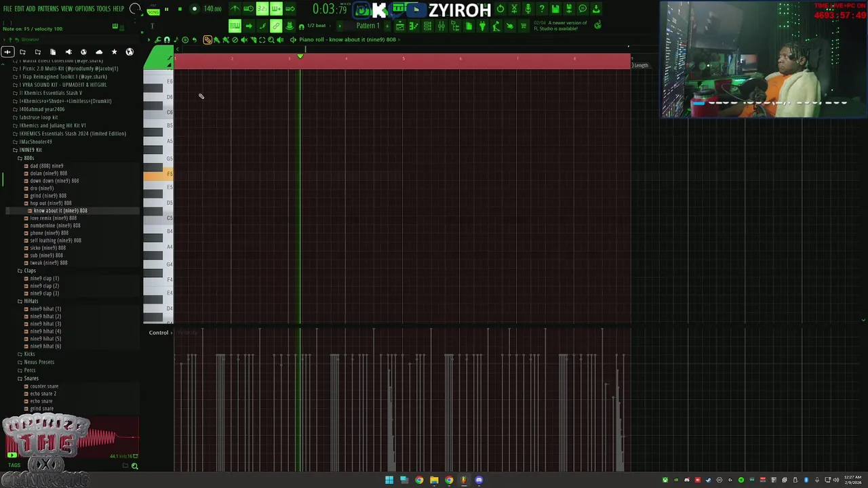Viewport: 868px width, 488px height.
Task: Select the piano roll zoom tool
Action: (x=271, y=40)
